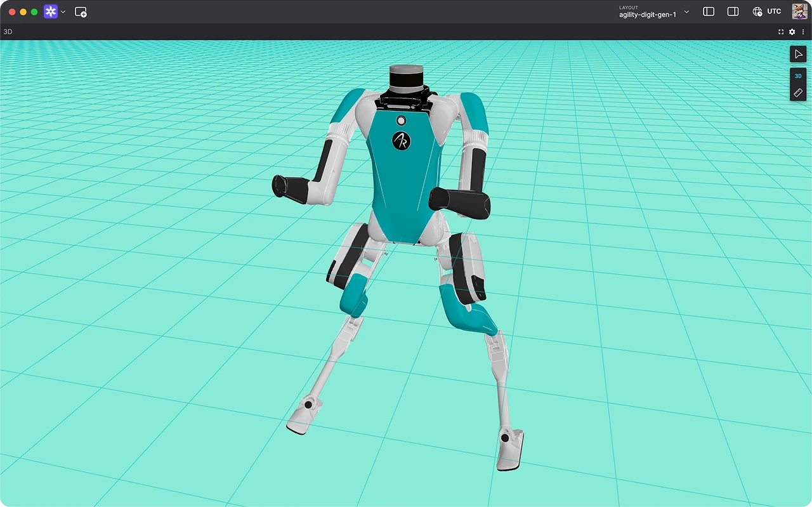Select the publish point arrow tool
Image resolution: width=812 pixels, height=507 pixels.
(798, 54)
